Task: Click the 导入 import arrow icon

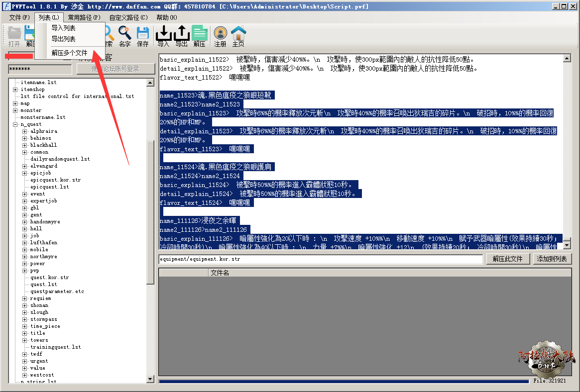Action: click(x=163, y=36)
